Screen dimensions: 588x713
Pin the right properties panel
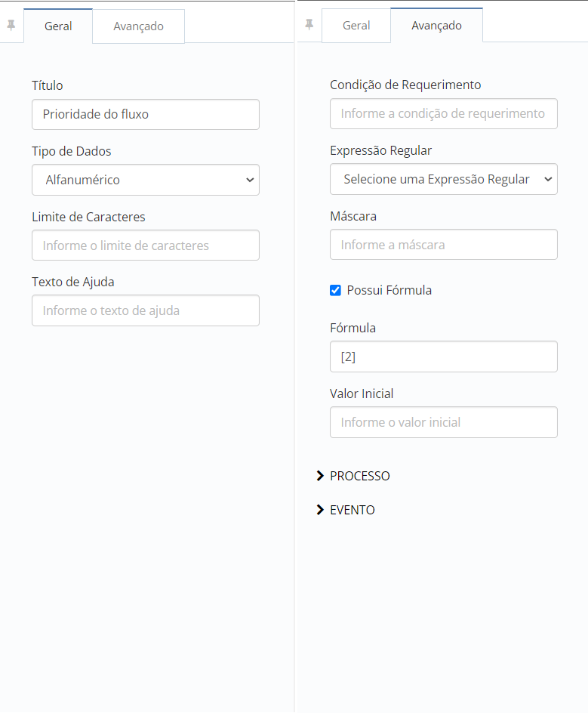pyautogui.click(x=309, y=23)
